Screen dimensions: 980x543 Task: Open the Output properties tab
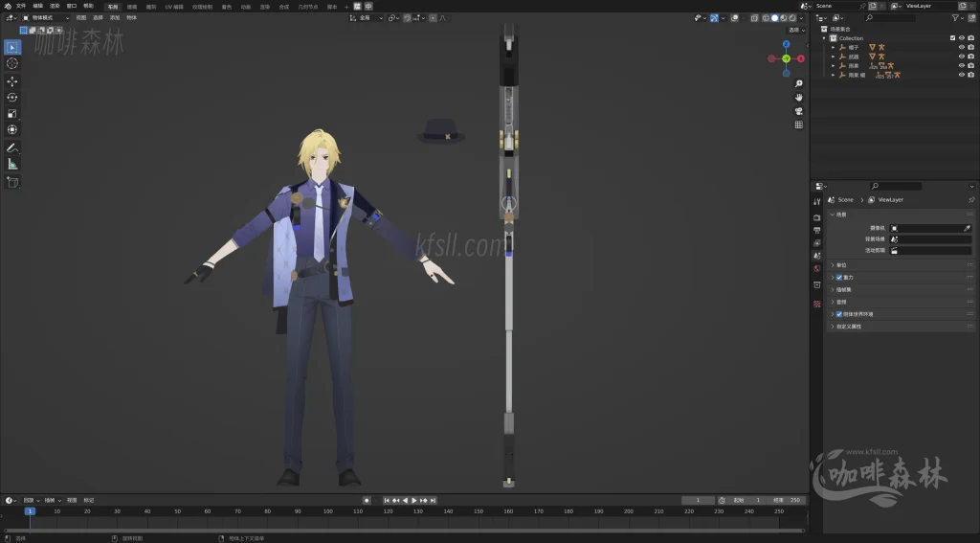[817, 230]
